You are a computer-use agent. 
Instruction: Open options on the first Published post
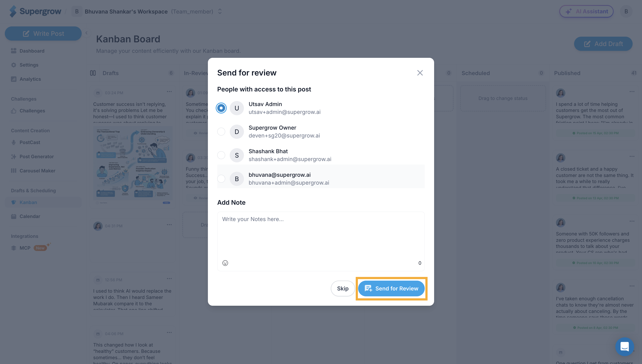(632, 91)
